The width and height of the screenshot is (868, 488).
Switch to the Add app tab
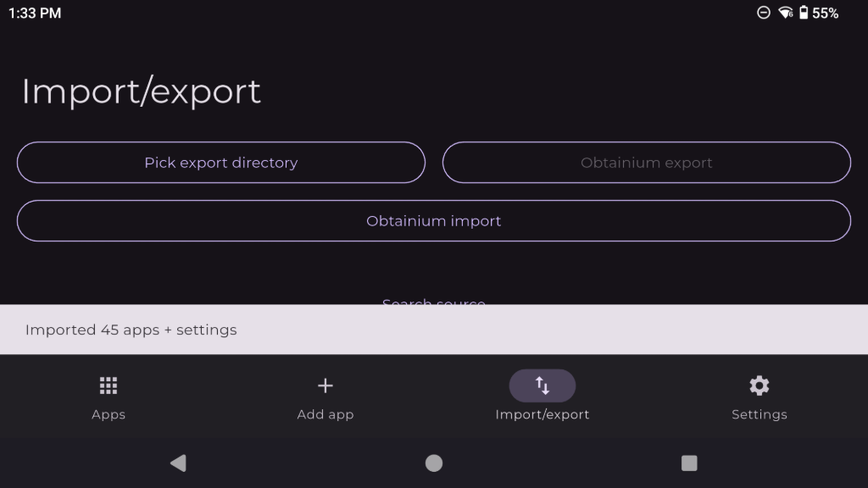coord(325,398)
